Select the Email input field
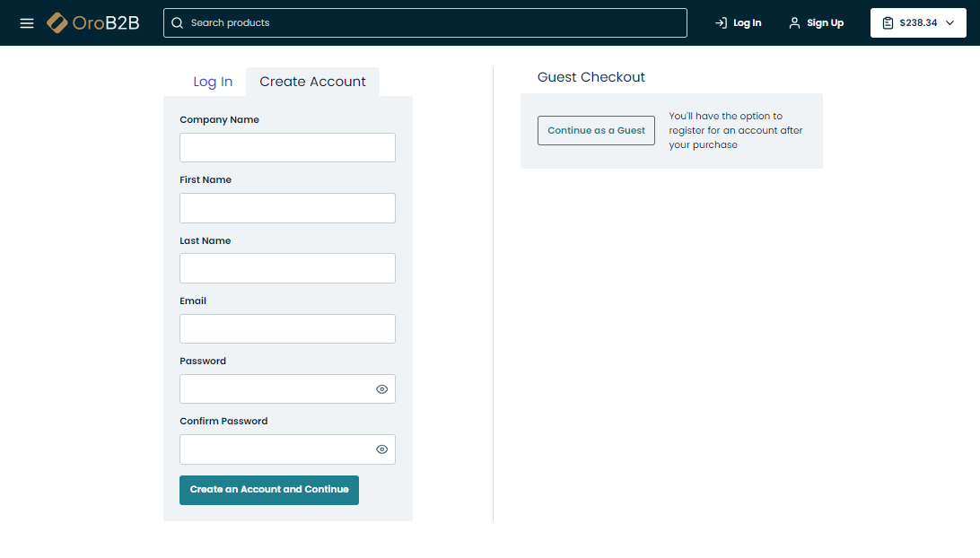Image resolution: width=980 pixels, height=558 pixels. (287, 328)
